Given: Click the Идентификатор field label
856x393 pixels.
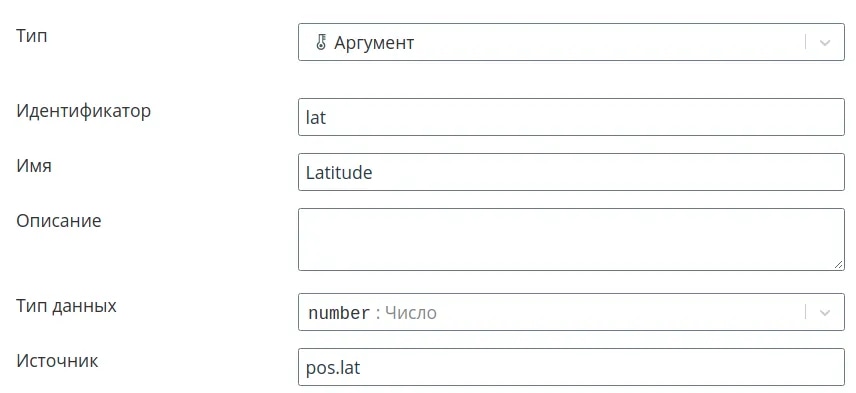Looking at the screenshot, I should tap(84, 111).
